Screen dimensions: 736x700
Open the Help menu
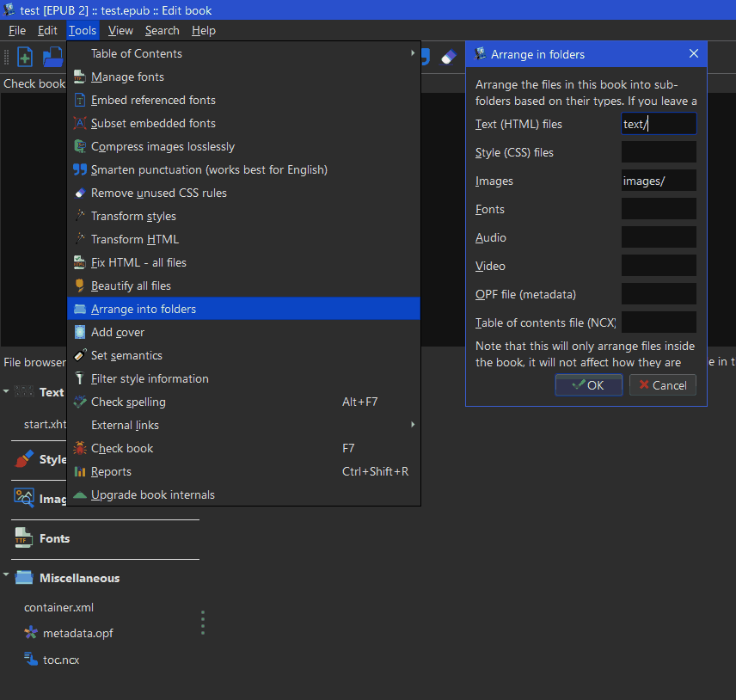(204, 30)
